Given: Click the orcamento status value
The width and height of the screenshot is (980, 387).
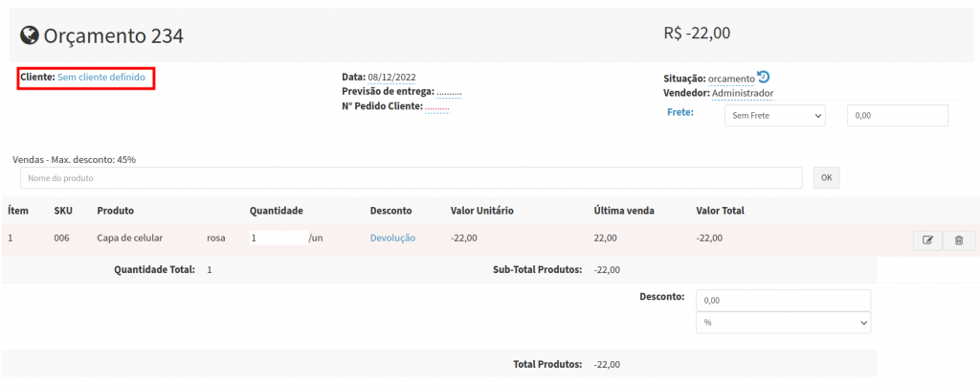Looking at the screenshot, I should click(x=731, y=79).
